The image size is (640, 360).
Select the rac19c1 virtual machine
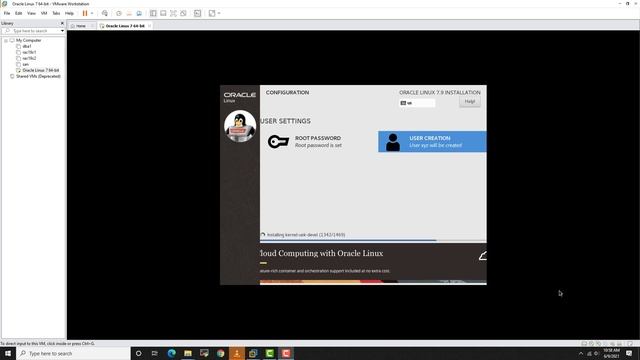pyautogui.click(x=29, y=52)
